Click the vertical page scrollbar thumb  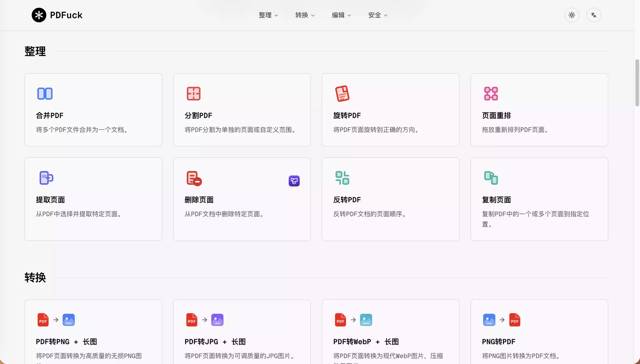637,82
